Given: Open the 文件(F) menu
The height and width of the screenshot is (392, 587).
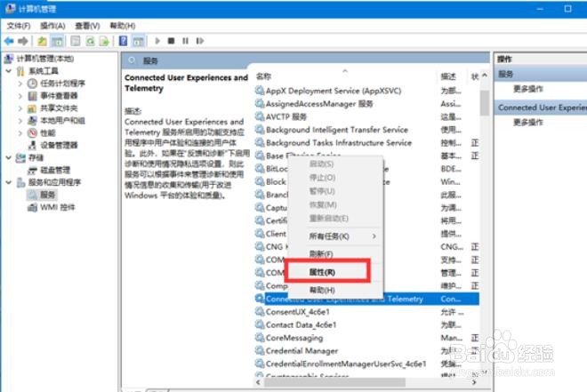Looking at the screenshot, I should click(19, 26).
